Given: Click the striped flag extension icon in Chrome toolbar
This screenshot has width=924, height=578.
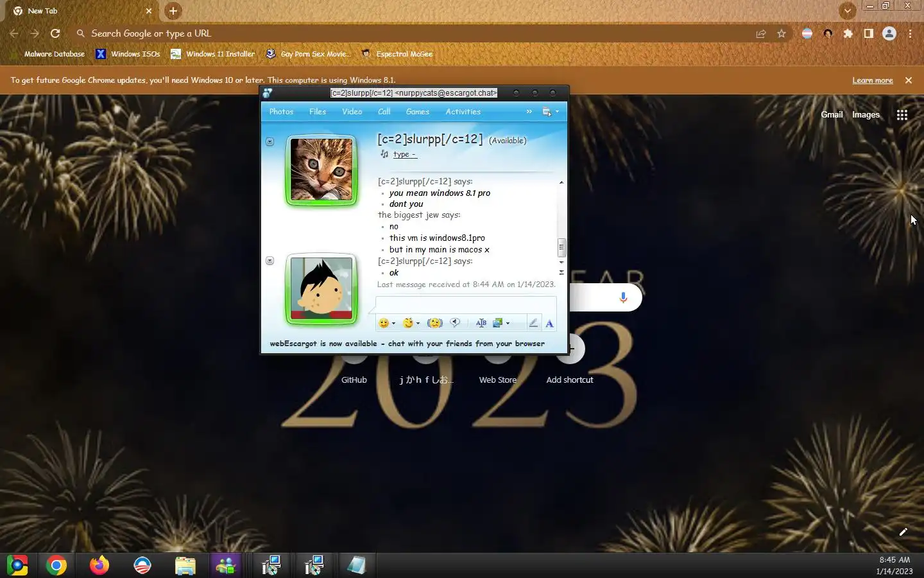Looking at the screenshot, I should (x=807, y=33).
